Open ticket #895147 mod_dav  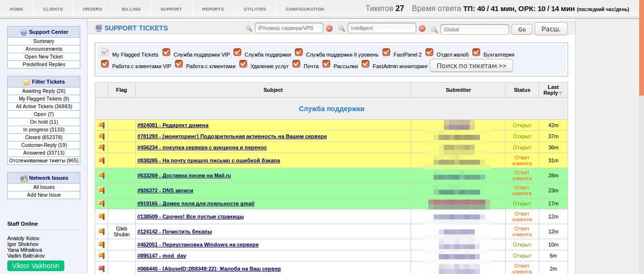tap(161, 256)
